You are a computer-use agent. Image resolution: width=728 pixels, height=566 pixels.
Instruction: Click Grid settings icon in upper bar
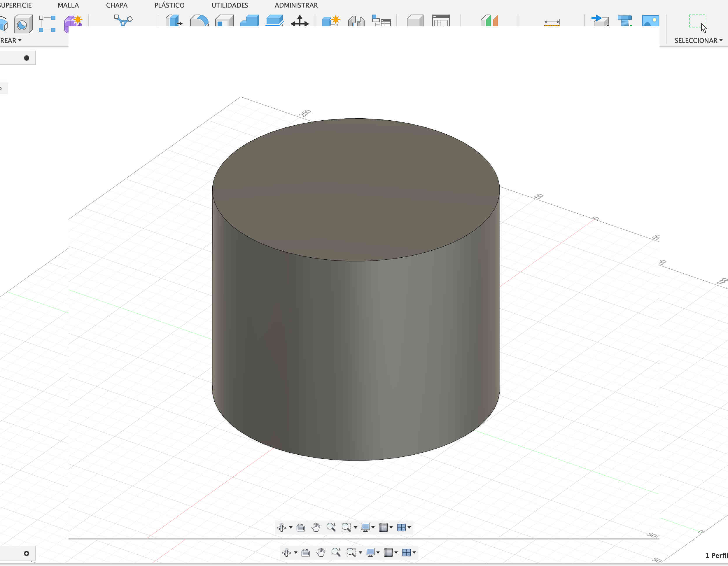[x=383, y=527]
